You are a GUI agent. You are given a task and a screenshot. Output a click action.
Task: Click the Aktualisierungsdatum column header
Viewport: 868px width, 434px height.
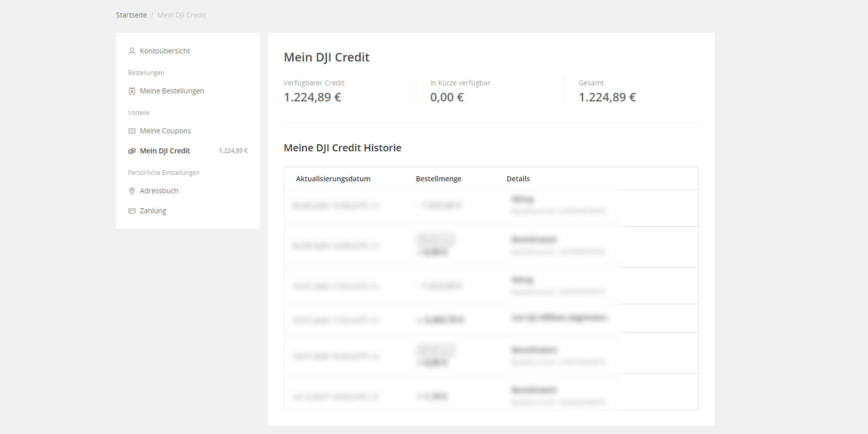(333, 179)
